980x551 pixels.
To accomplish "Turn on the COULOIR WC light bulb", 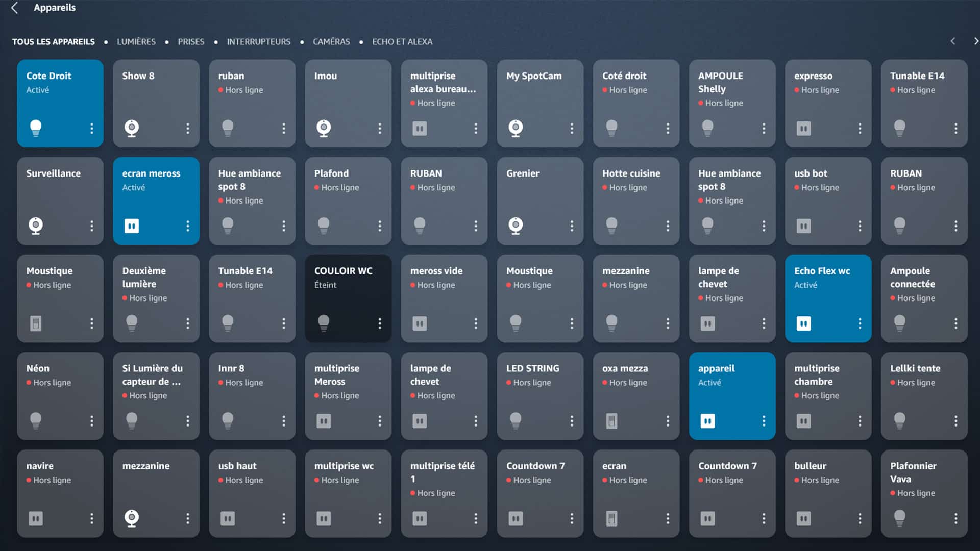I will (324, 322).
